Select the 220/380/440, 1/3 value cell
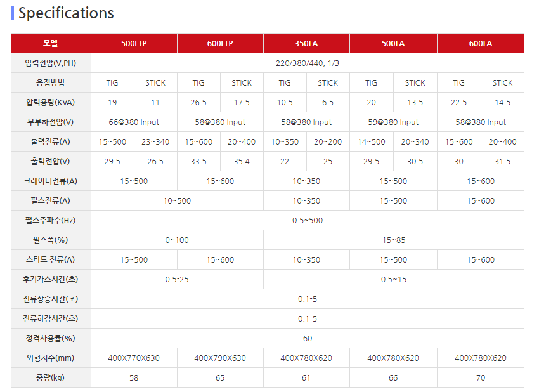This screenshot has height=392, width=539. point(308,63)
